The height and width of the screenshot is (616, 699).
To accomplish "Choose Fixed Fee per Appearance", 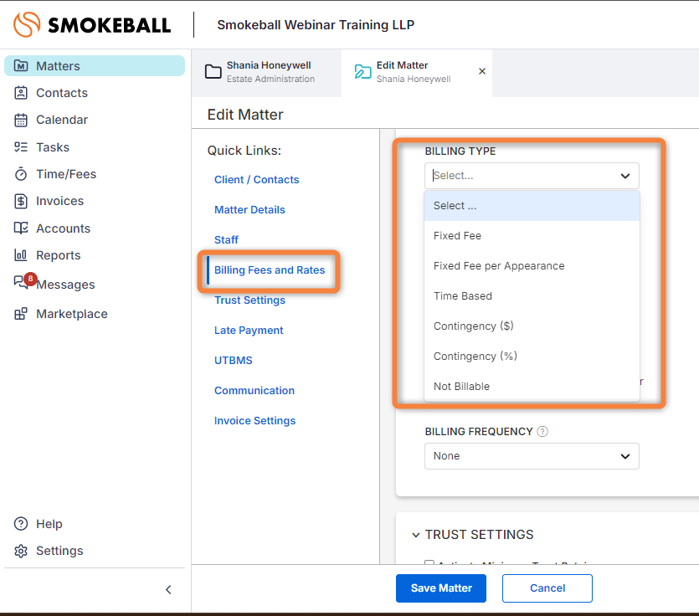I will click(x=532, y=266).
